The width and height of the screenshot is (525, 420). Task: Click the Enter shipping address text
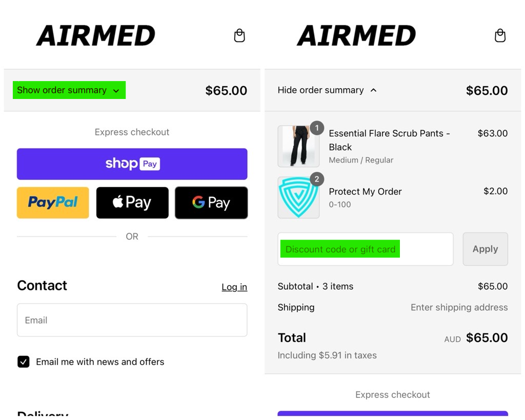tap(459, 307)
